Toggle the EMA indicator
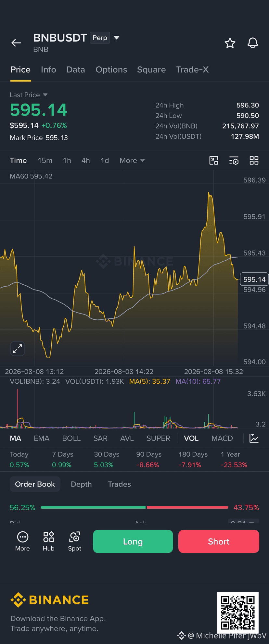Image resolution: width=269 pixels, height=644 pixels. tap(42, 438)
